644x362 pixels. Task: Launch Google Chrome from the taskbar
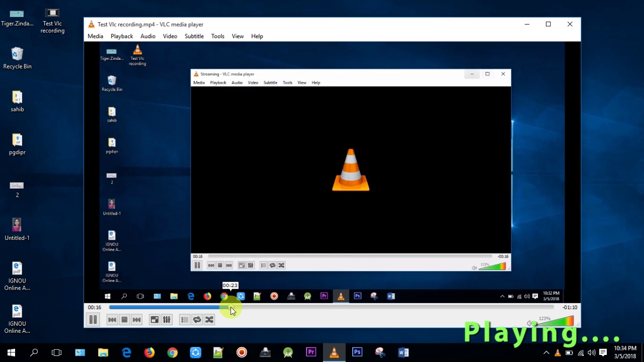coord(173,352)
